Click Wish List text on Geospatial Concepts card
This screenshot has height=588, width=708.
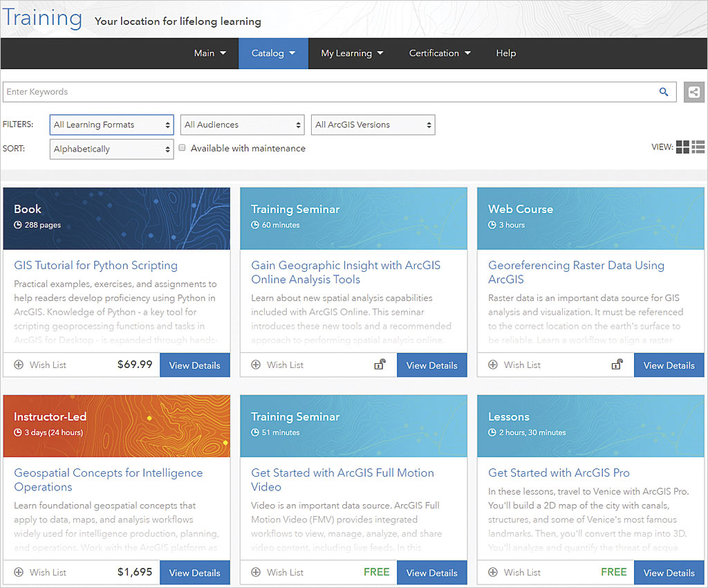click(48, 572)
